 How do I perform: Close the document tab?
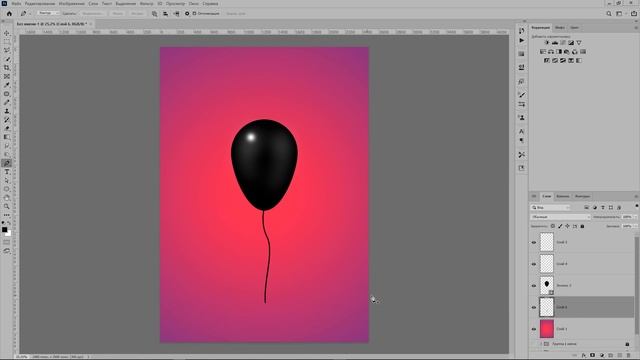[x=91, y=24]
